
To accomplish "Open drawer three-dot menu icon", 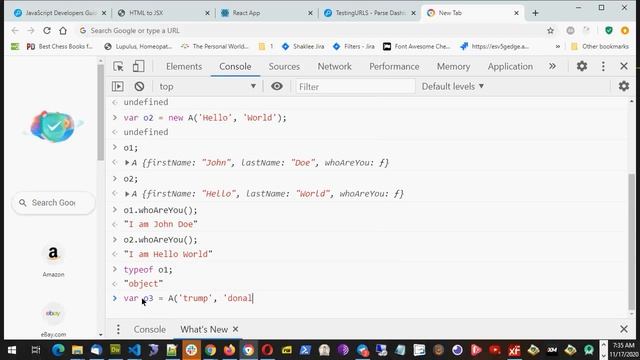I will (x=118, y=329).
